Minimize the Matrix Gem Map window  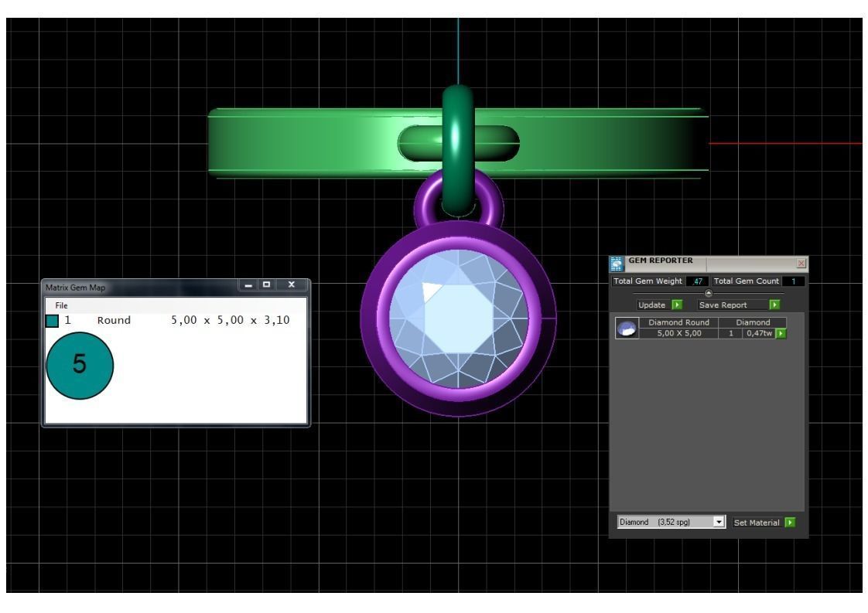248,285
